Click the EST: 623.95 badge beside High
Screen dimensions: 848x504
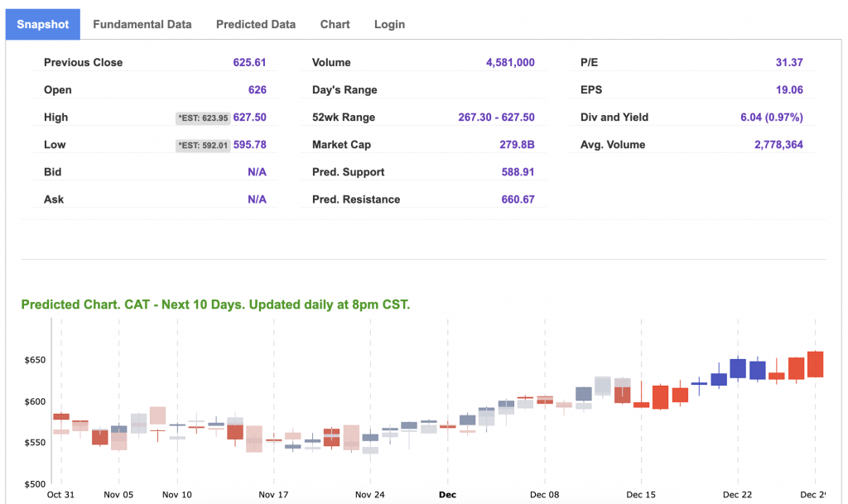coord(203,118)
